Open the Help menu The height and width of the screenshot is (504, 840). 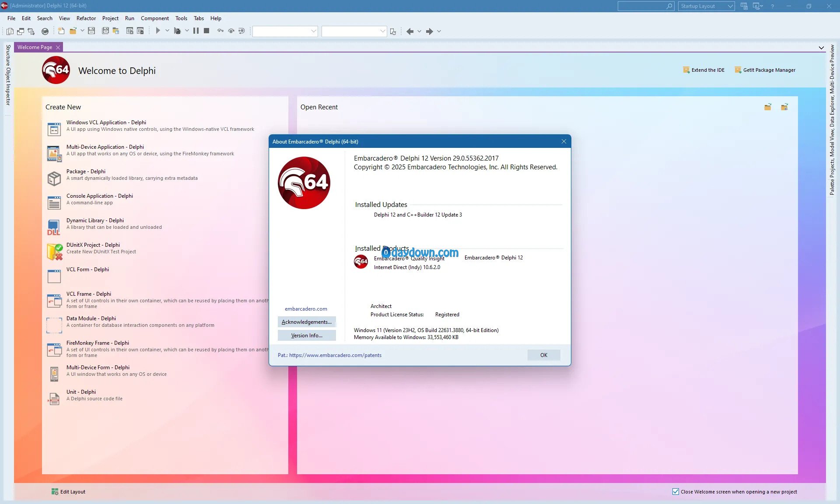pyautogui.click(x=216, y=18)
